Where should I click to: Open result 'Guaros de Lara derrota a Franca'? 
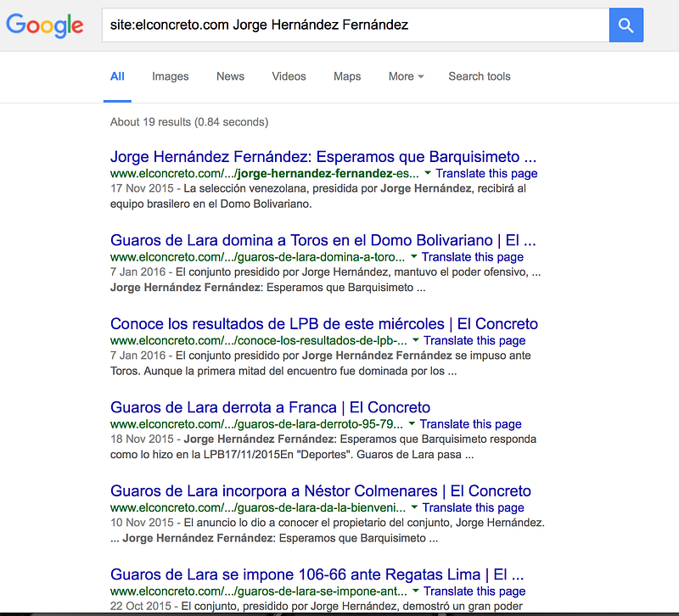tap(270, 407)
